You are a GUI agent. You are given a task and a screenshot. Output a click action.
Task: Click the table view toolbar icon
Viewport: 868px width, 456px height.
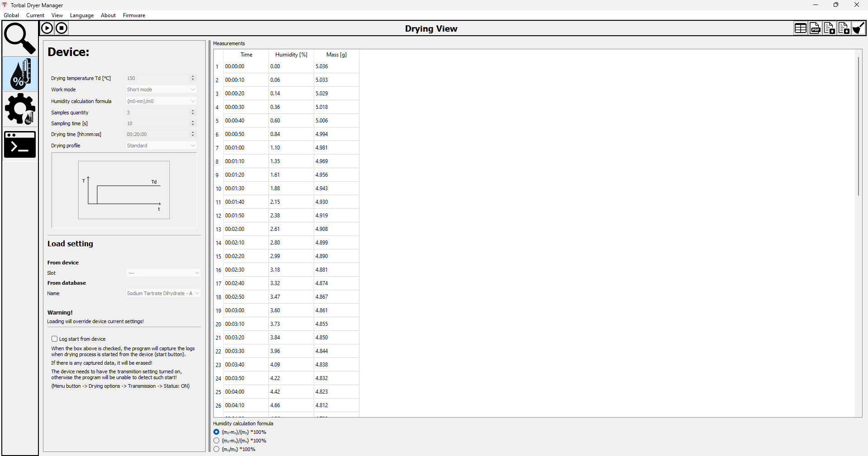(801, 28)
